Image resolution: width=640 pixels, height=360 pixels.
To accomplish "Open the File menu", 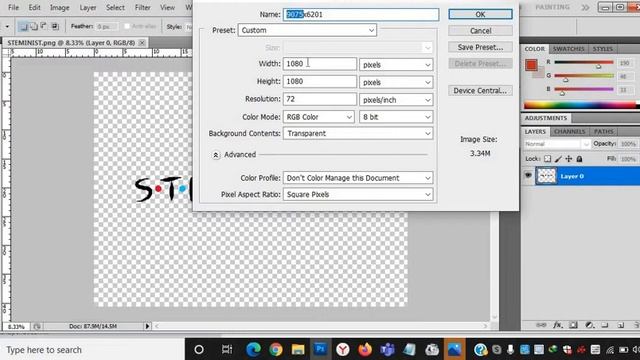I will click(x=13, y=7).
